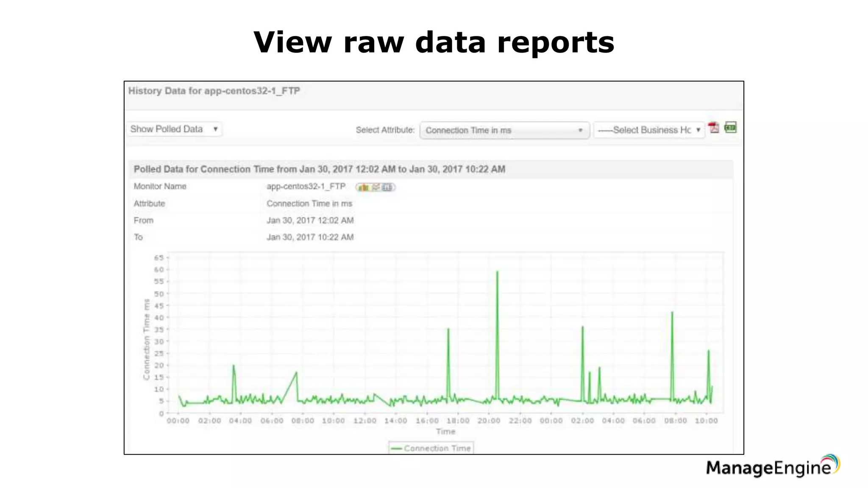This screenshot has width=868, height=488.
Task: Click app-centos32-1_FTP monitor name value
Action: [306, 186]
